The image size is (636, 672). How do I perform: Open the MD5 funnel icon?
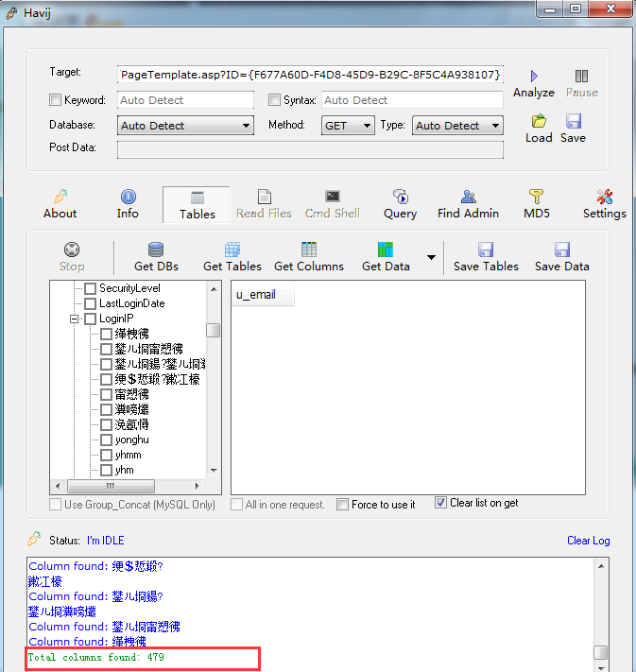(x=536, y=197)
